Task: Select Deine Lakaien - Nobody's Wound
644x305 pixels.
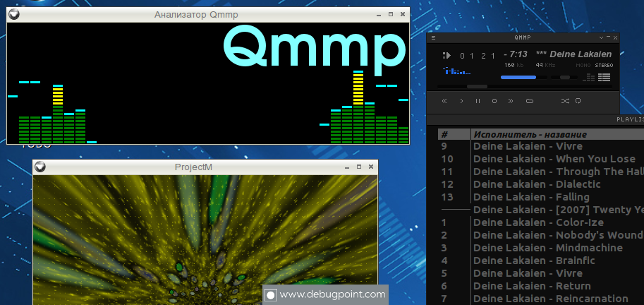Action: point(541,235)
